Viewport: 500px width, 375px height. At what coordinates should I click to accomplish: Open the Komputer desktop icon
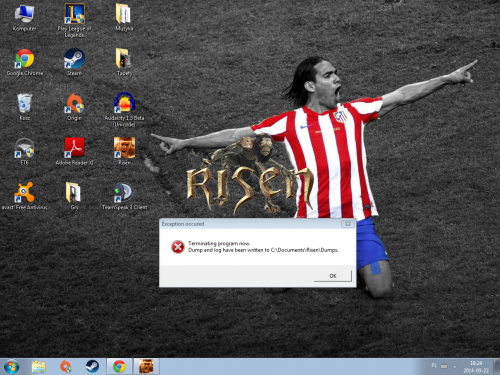point(24,18)
